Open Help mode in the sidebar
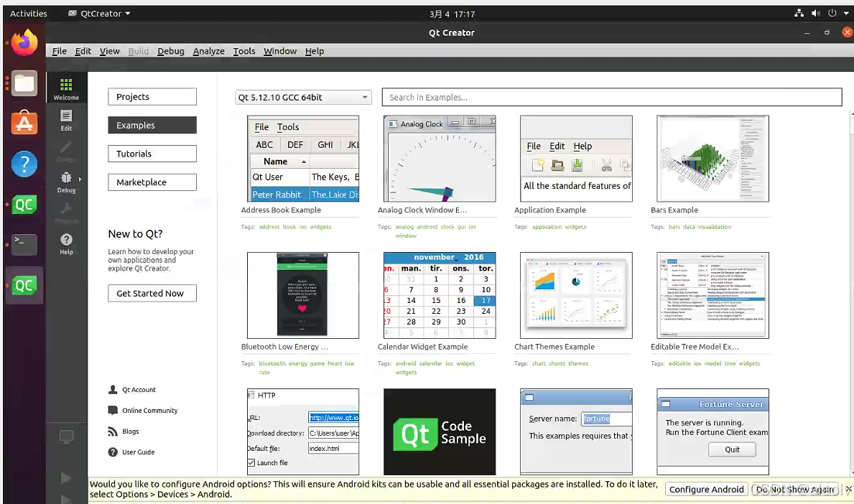This screenshot has height=504, width=854. pyautogui.click(x=66, y=244)
